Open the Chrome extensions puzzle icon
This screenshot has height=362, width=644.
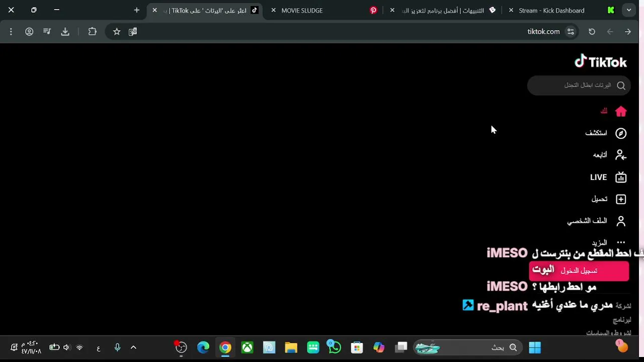93,32
